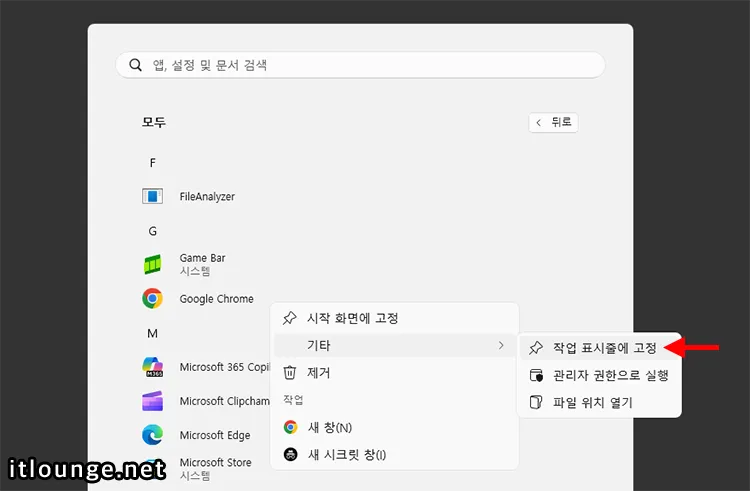Open Microsoft 365 Copilot icon
Viewport: 750px width, 491px height.
point(153,367)
